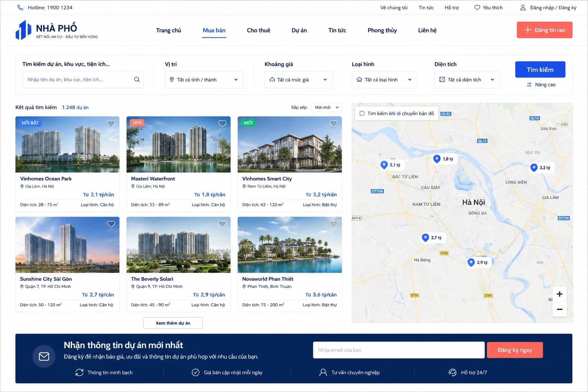Click the Hỗ trợ 24/7 headset icon

[x=452, y=372]
